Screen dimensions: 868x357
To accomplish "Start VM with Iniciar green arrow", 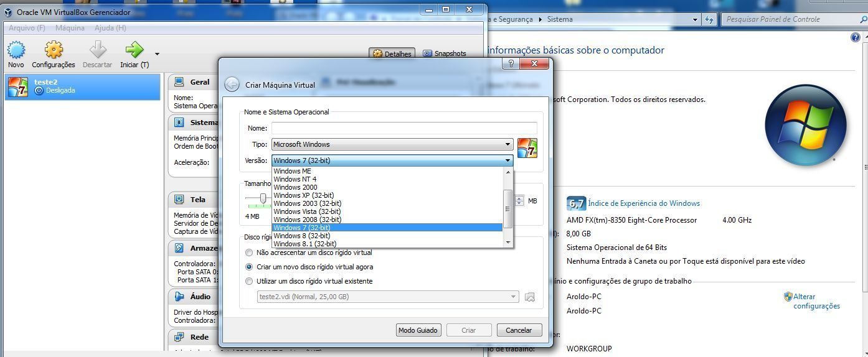I will (x=134, y=50).
